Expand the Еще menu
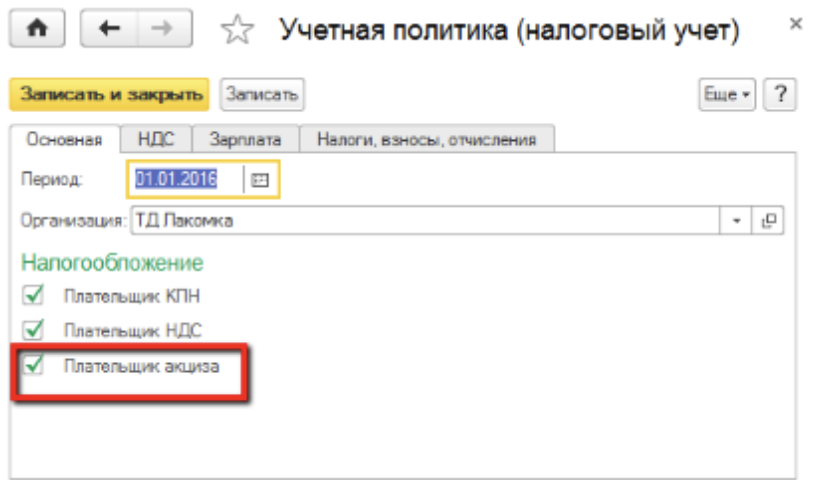 (x=728, y=94)
